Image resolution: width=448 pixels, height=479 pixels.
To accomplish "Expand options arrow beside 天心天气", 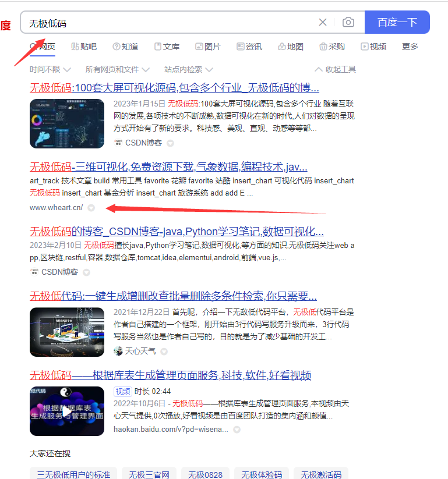I will [x=164, y=352].
